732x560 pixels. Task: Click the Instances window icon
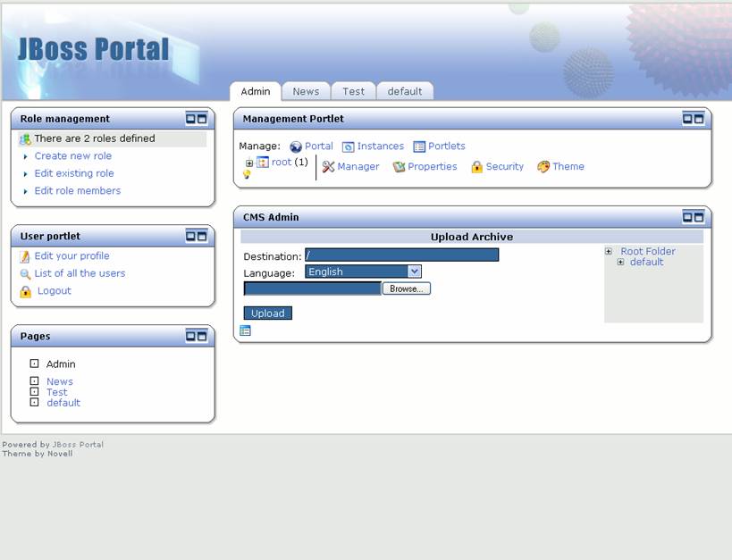tap(349, 147)
